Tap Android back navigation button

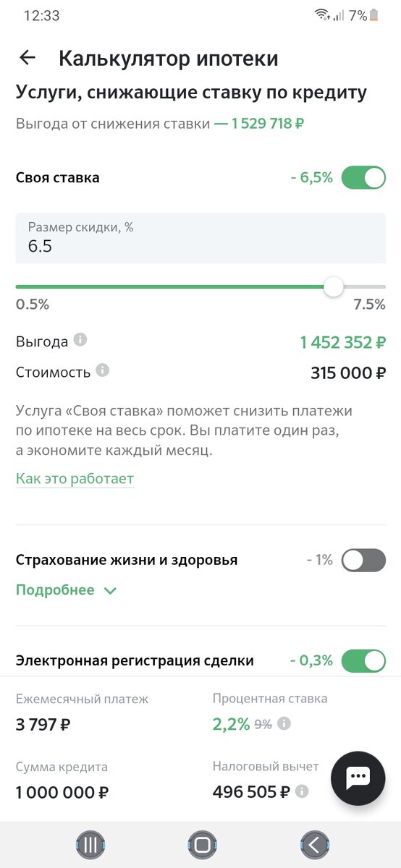[x=315, y=844]
